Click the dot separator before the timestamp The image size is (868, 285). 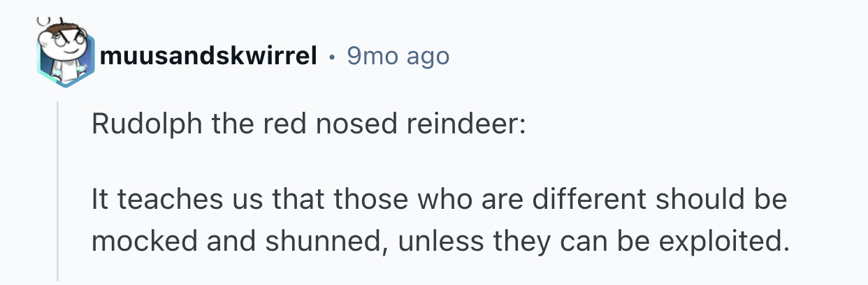pos(333,56)
